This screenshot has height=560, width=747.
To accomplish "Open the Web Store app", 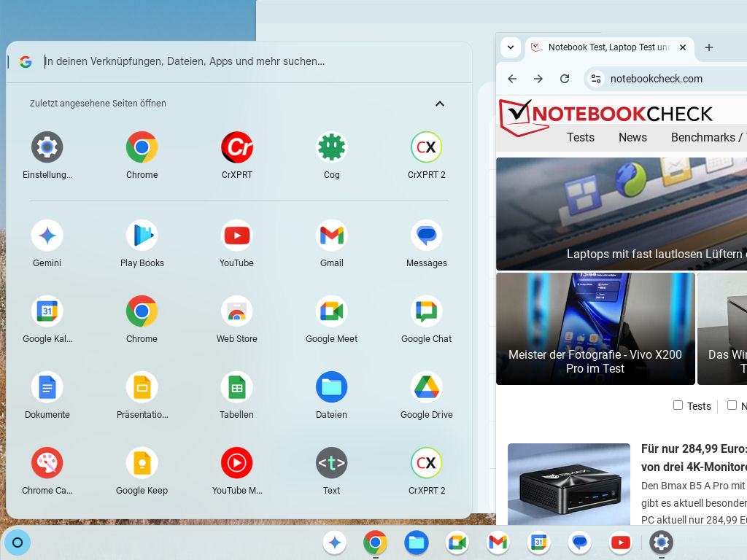I will coord(237,312).
